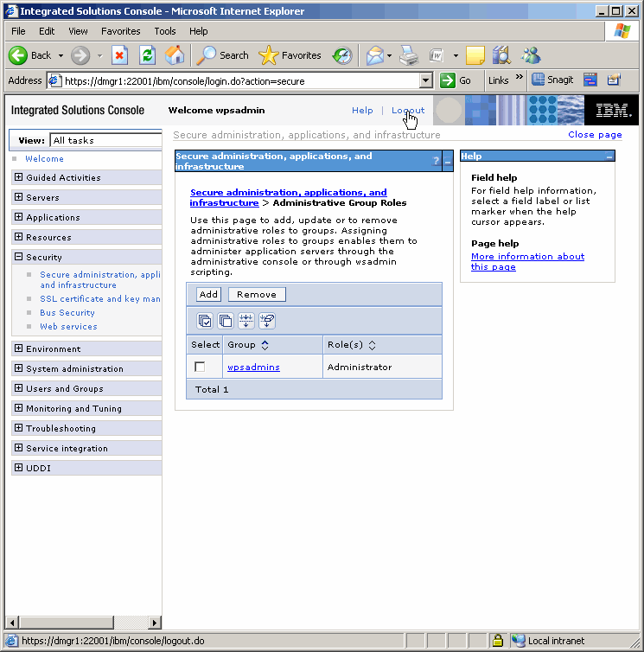
Task: Sort table by Group column
Action: coord(265,345)
